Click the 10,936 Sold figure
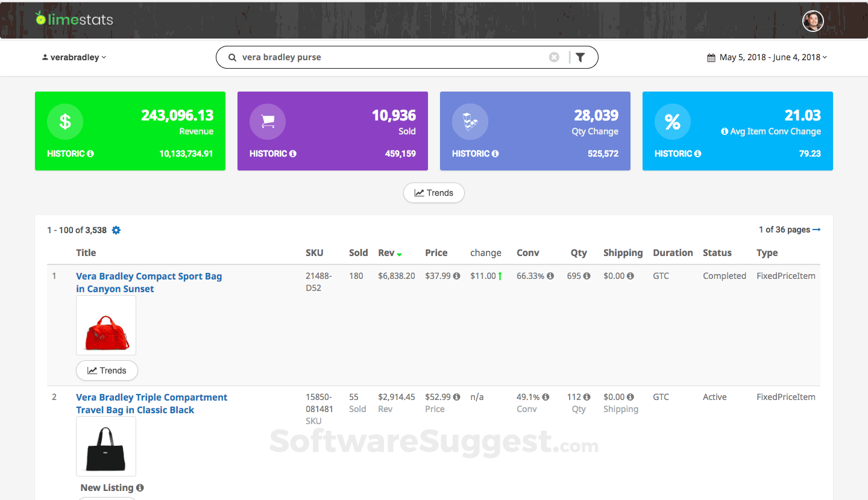 pyautogui.click(x=394, y=115)
